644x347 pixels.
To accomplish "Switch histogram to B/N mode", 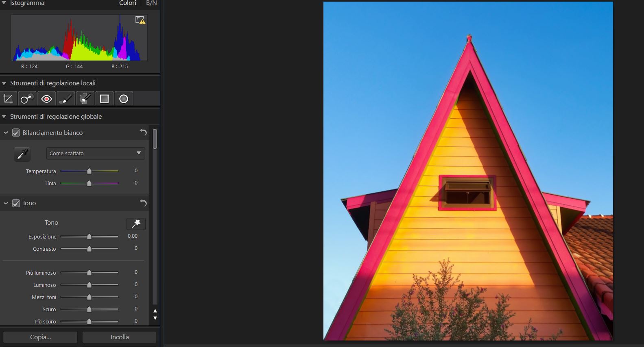I will pos(151,3).
